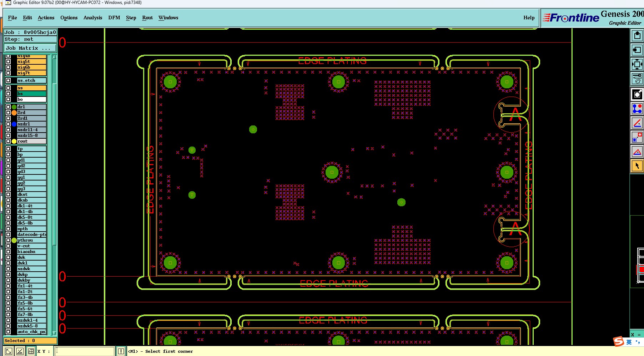Select the layer named datecode-pte
Image resolution: width=644 pixels, height=356 pixels.
32,234
